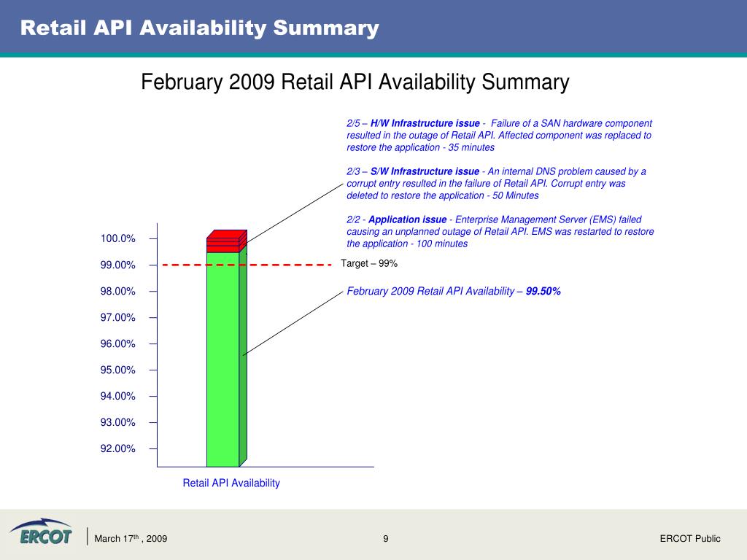
Task: Click the '97.00%' axis label
Action: click(117, 317)
